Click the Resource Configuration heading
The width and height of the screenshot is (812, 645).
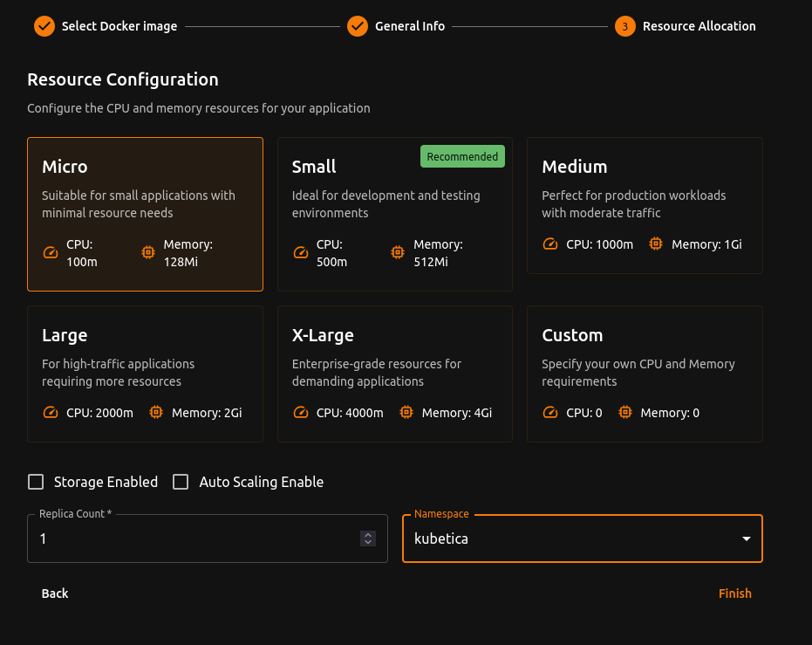click(123, 79)
